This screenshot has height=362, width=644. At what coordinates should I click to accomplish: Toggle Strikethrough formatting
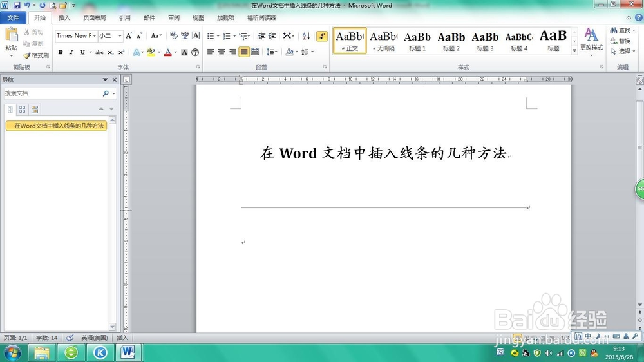[x=99, y=52]
